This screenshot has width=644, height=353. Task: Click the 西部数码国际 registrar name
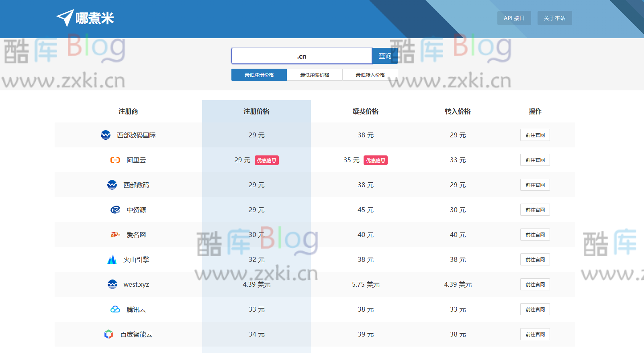pos(136,135)
